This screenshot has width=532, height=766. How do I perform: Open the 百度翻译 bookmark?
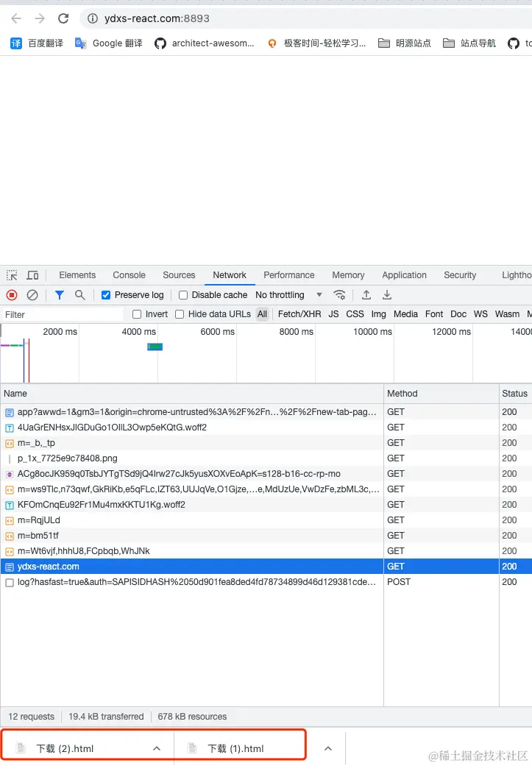(37, 43)
